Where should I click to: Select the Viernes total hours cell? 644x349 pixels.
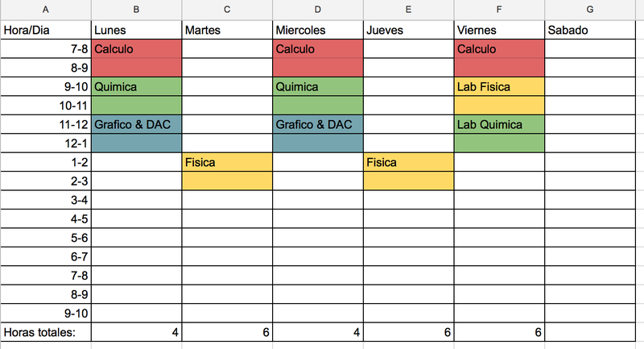(x=499, y=332)
